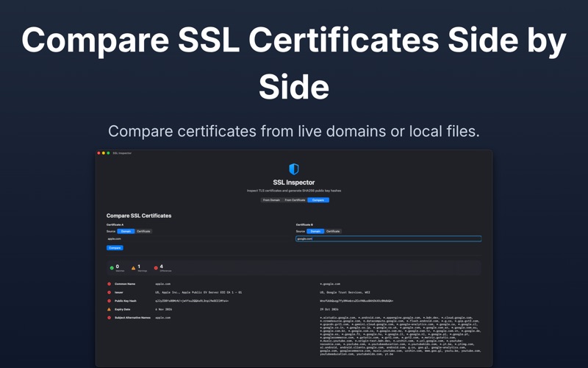The image size is (588, 368).
Task: Click the Warnings count 1
Action: [x=139, y=266]
